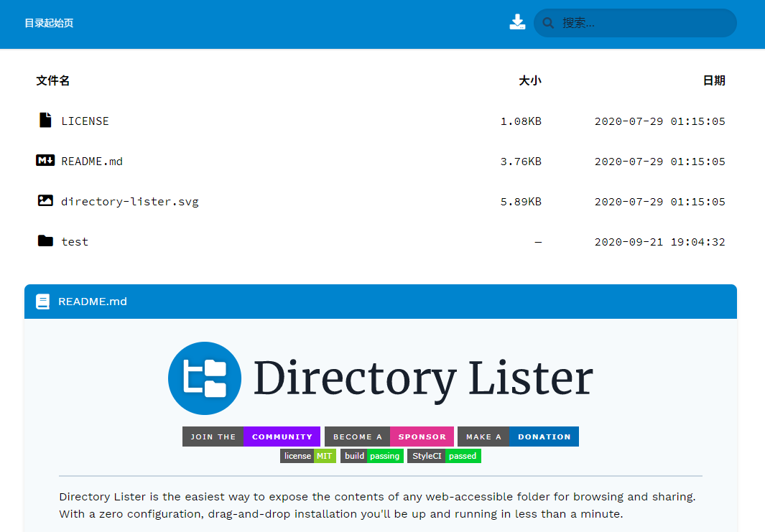This screenshot has height=532, width=765.
Task: Click the StyleCI passed badge
Action: pyautogui.click(x=444, y=456)
